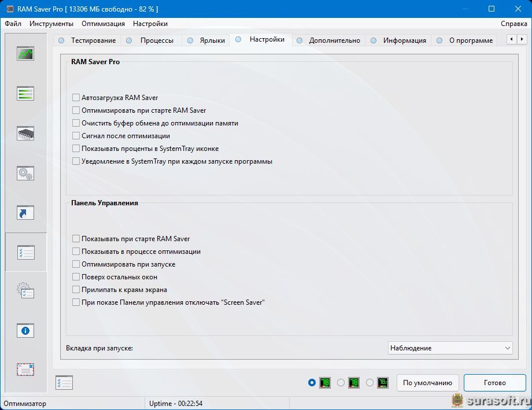The height and width of the screenshot is (410, 532).
Task: Toggle Уведомление в SystemTray при каждом запуске
Action: (76, 161)
